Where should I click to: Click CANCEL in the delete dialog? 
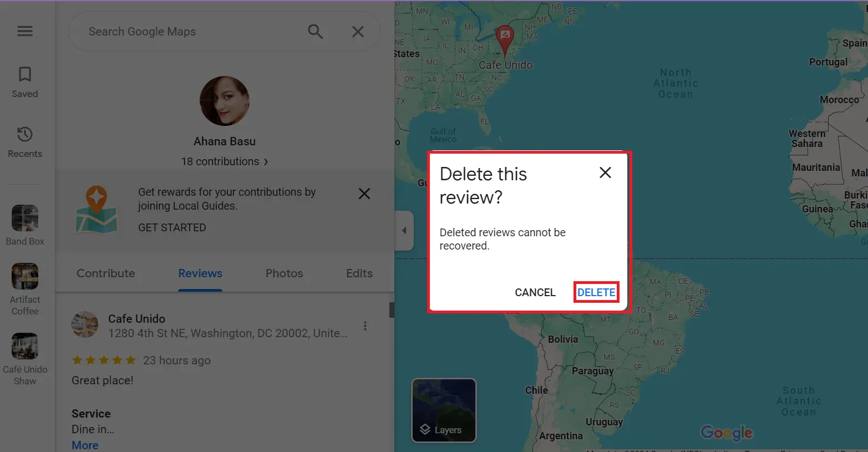click(535, 292)
